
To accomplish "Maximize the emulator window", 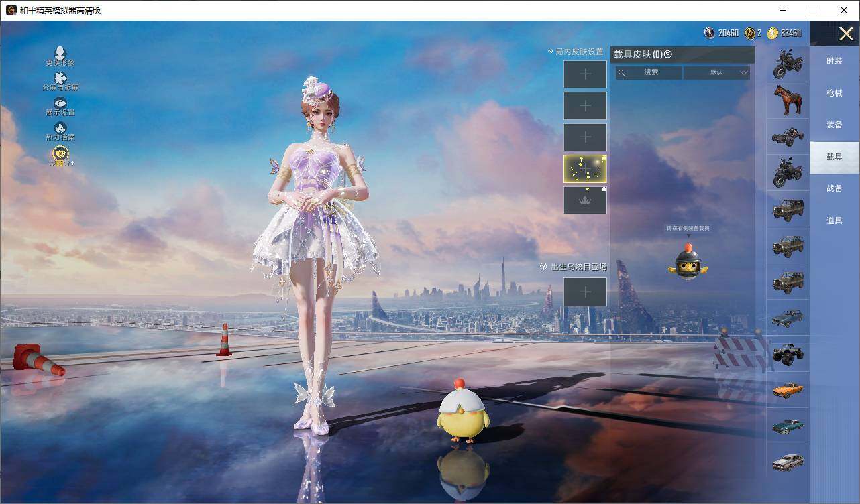I will coord(813,10).
